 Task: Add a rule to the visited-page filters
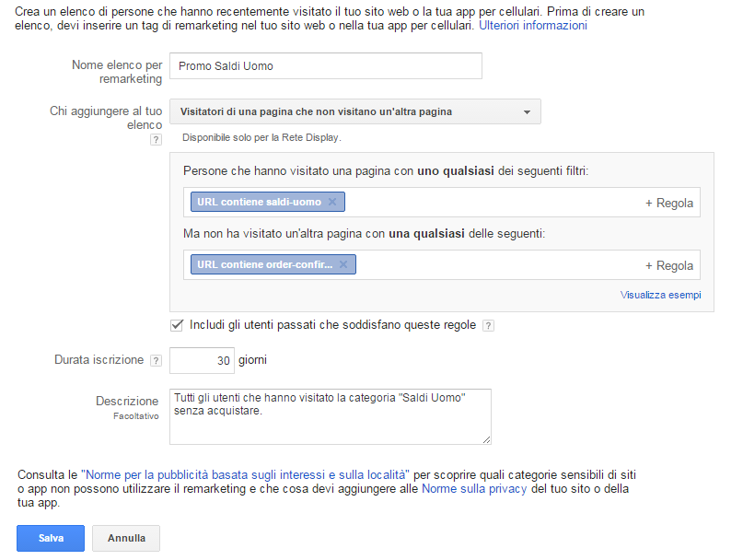(668, 203)
